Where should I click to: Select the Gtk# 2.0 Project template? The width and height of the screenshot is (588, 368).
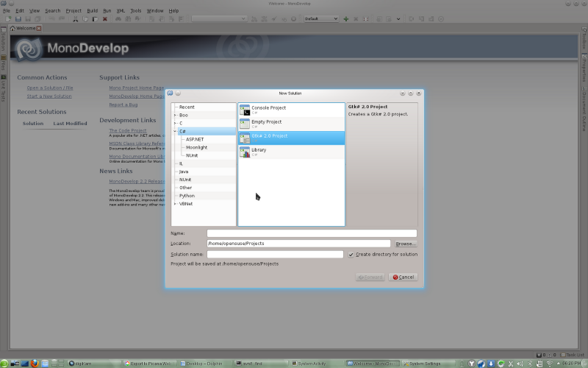[291, 138]
